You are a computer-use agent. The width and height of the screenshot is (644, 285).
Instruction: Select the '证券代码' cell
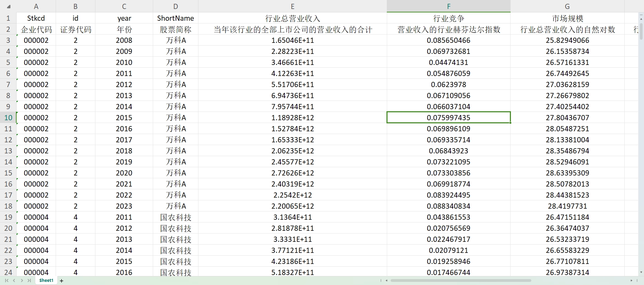coord(75,29)
